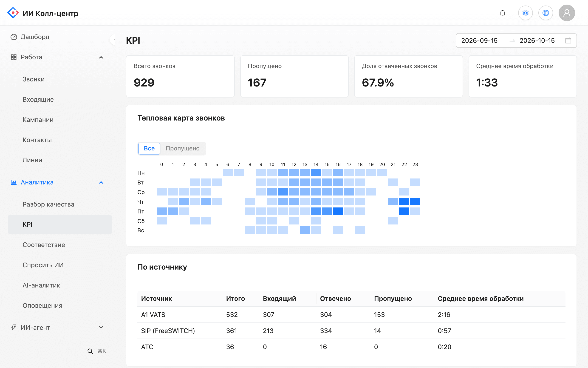Click the ИИ-агент lightning icon
The width and height of the screenshot is (588, 368).
pyautogui.click(x=14, y=327)
